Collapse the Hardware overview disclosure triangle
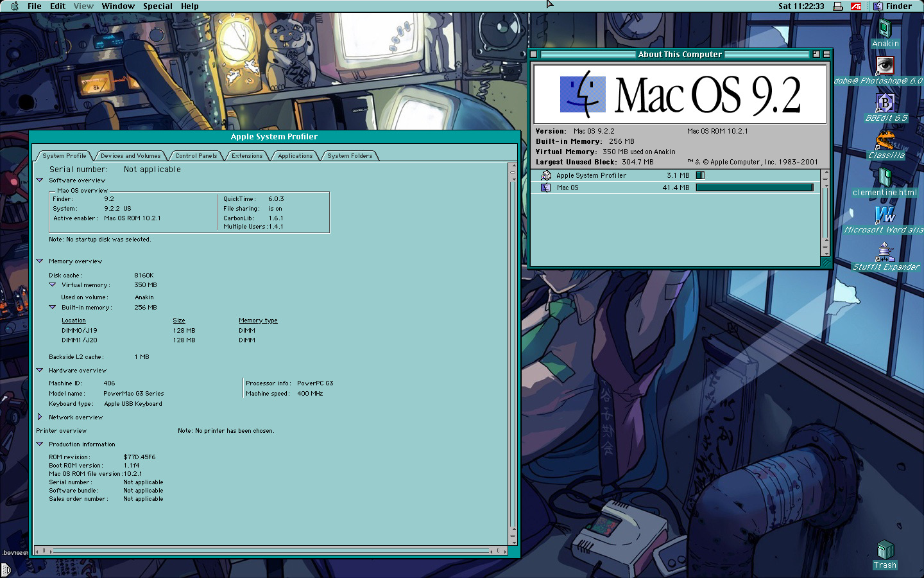This screenshot has height=578, width=924. tap(40, 371)
